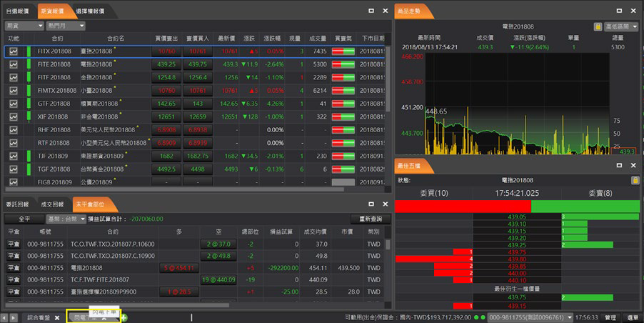Open the 高低區間 chart range dropdown
644x323 pixels.
pyautogui.click(x=621, y=26)
